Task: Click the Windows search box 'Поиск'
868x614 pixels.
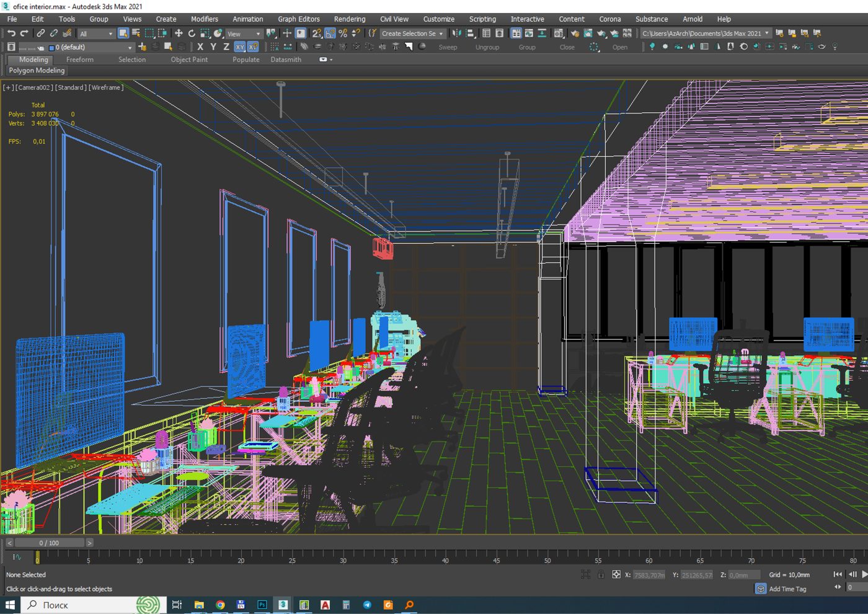Action: coord(93,605)
